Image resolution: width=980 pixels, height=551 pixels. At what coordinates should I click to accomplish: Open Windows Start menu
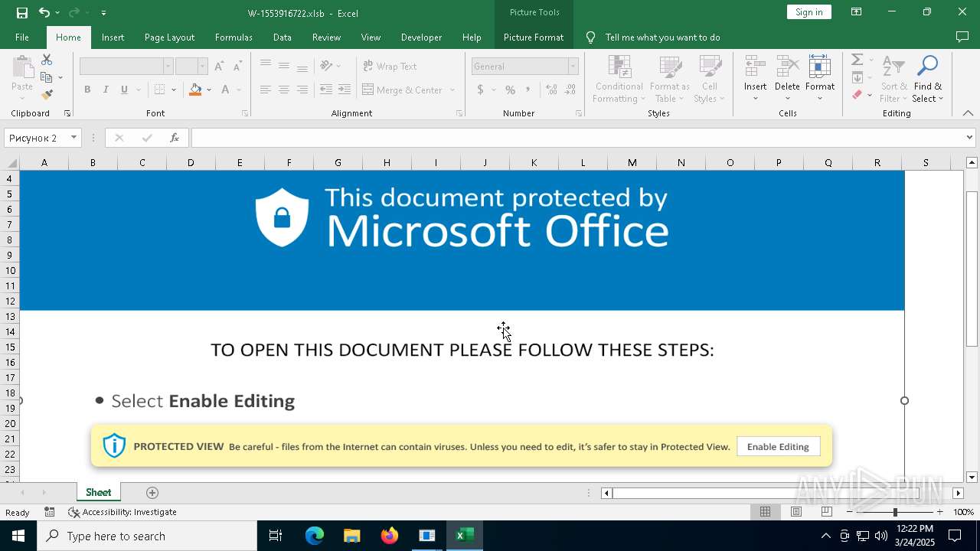pyautogui.click(x=18, y=536)
